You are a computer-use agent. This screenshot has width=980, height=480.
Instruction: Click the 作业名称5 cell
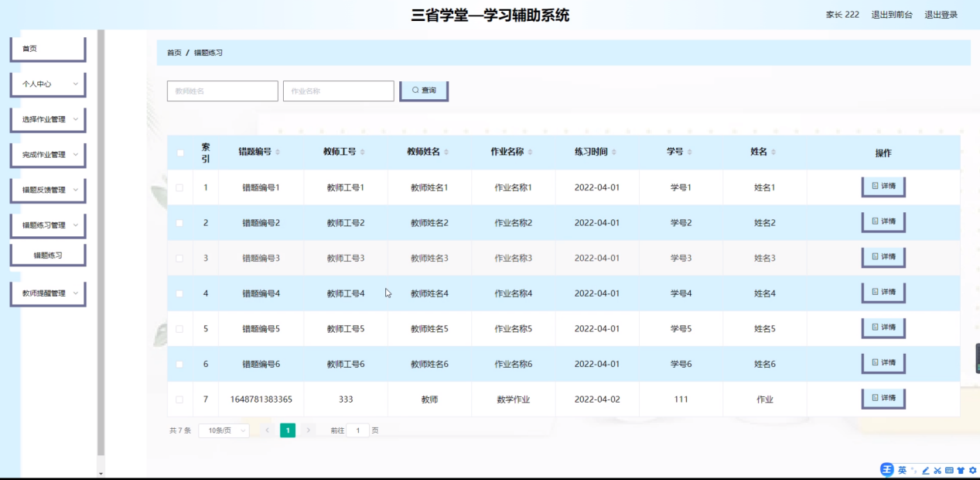[514, 329]
